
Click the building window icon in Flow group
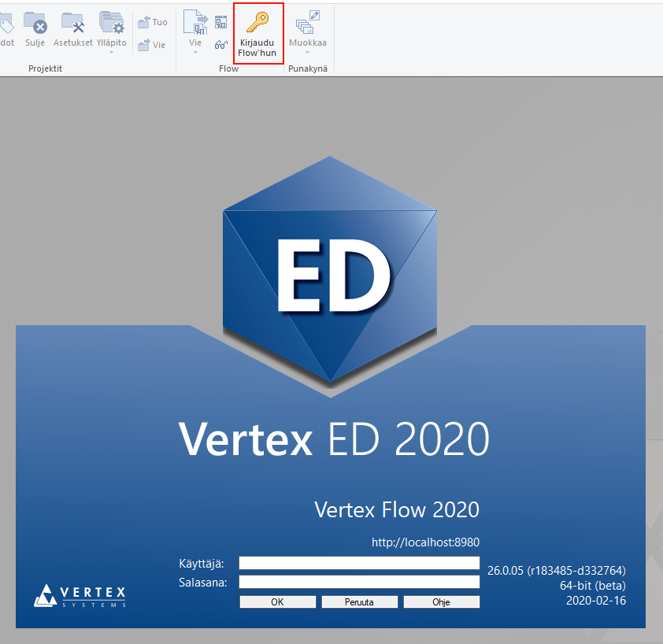220,22
